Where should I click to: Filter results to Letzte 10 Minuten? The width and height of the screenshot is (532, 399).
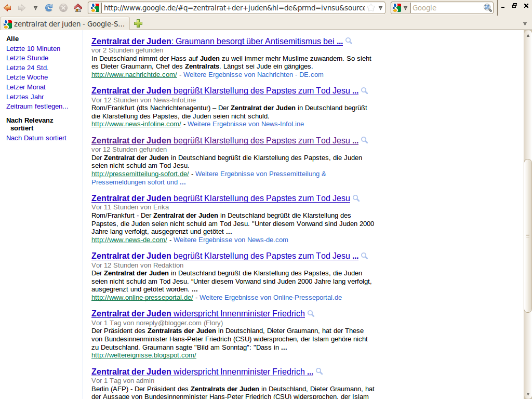coord(33,48)
